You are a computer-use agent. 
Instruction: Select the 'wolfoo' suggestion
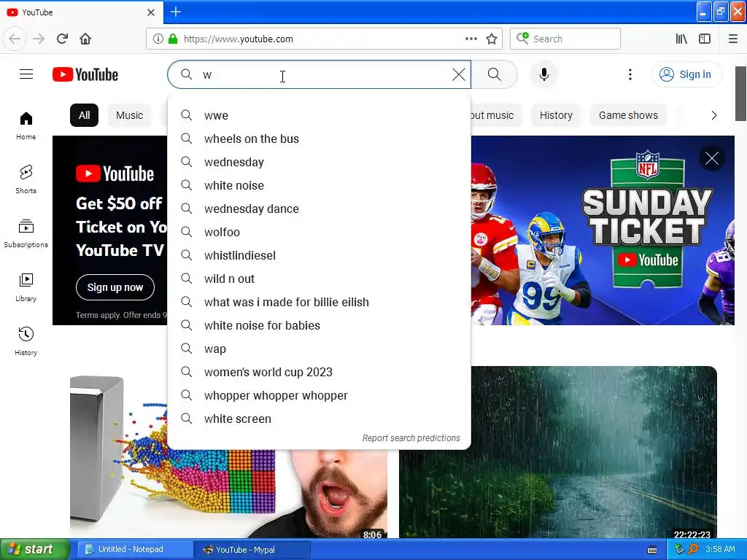(320, 232)
